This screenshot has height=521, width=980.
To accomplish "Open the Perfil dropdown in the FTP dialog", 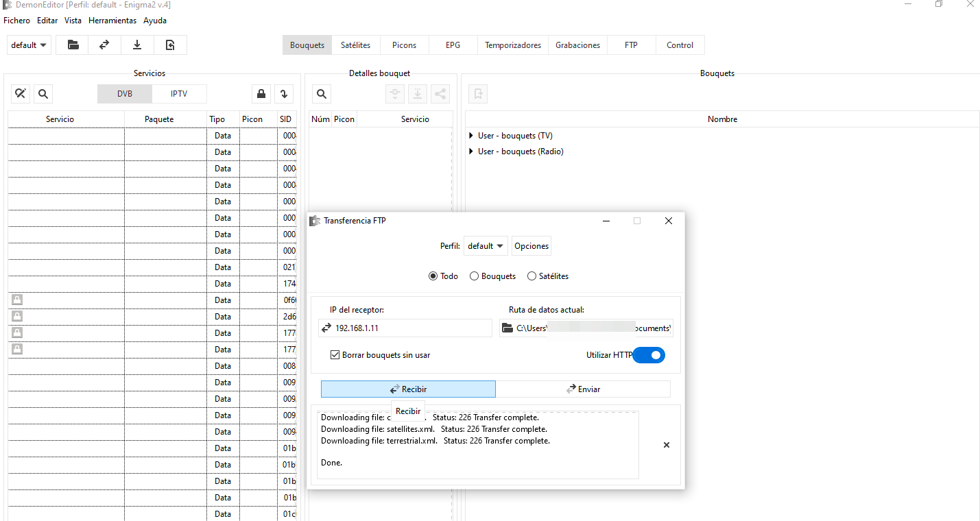I will [x=486, y=246].
